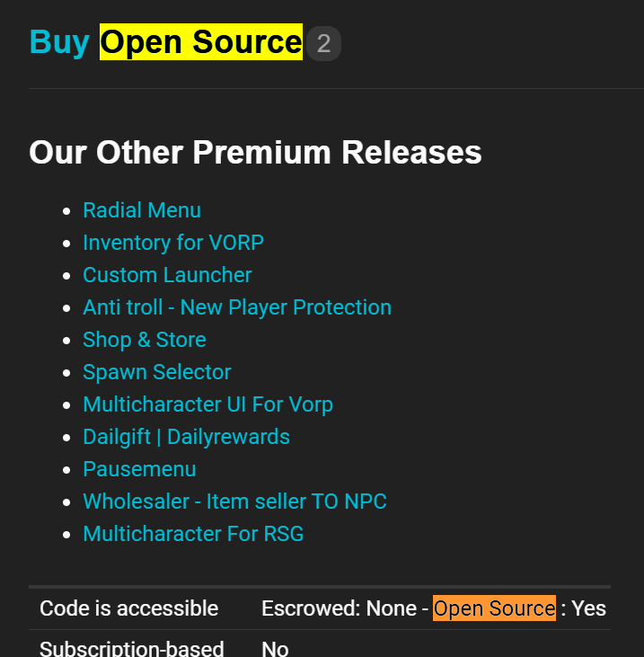Screen dimensions: 644x657
Task: Click the yellow-highlighted "Open Source" heading link
Action: (x=200, y=42)
